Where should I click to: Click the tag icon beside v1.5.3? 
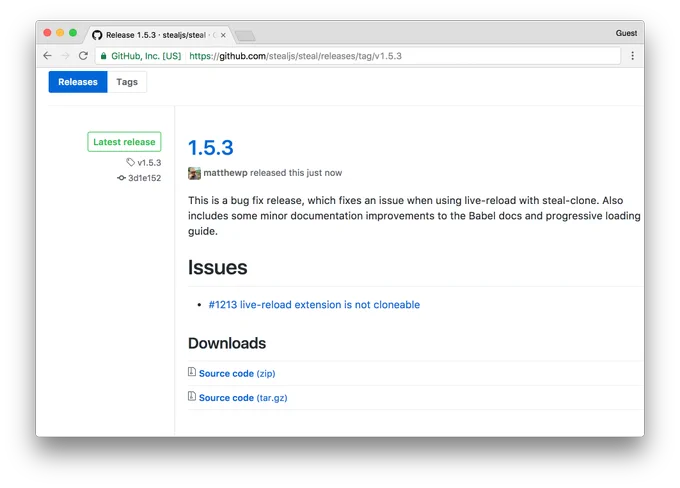click(x=131, y=162)
